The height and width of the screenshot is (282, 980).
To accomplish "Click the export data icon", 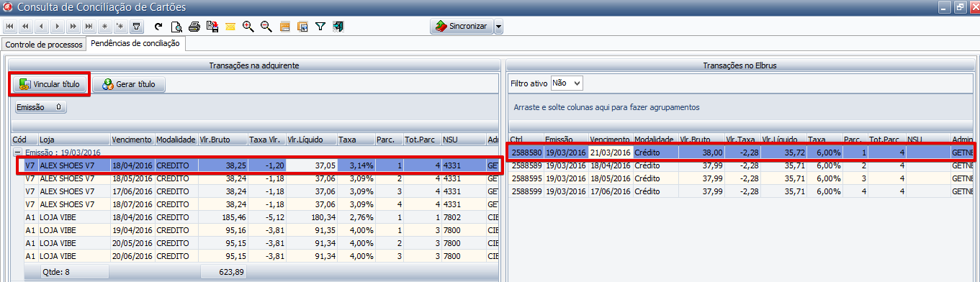I will [x=212, y=27].
